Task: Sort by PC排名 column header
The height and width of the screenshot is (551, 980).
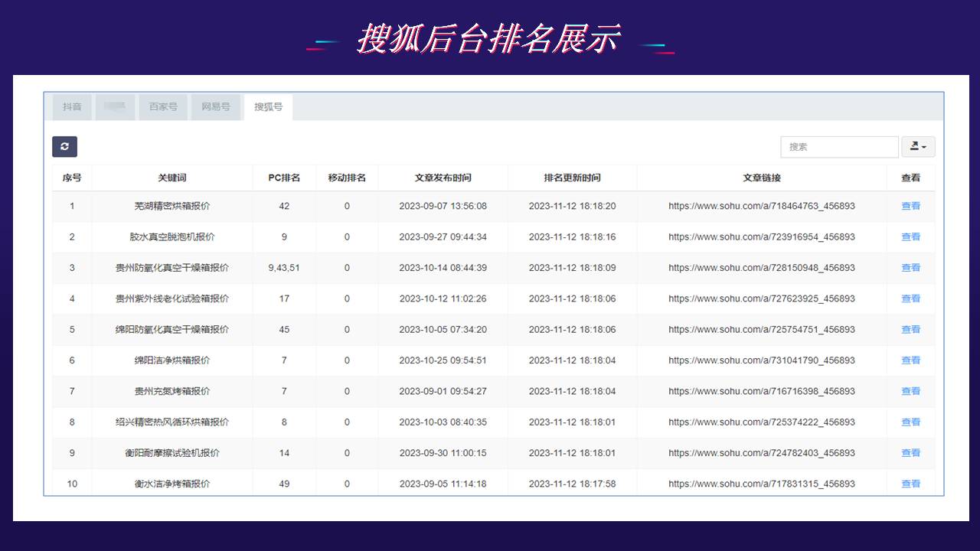Action: tap(284, 178)
